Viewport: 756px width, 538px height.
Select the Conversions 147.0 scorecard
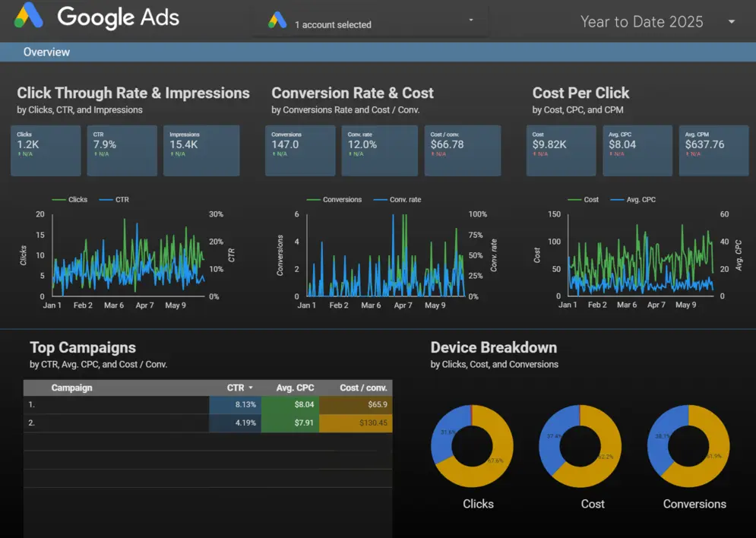300,150
